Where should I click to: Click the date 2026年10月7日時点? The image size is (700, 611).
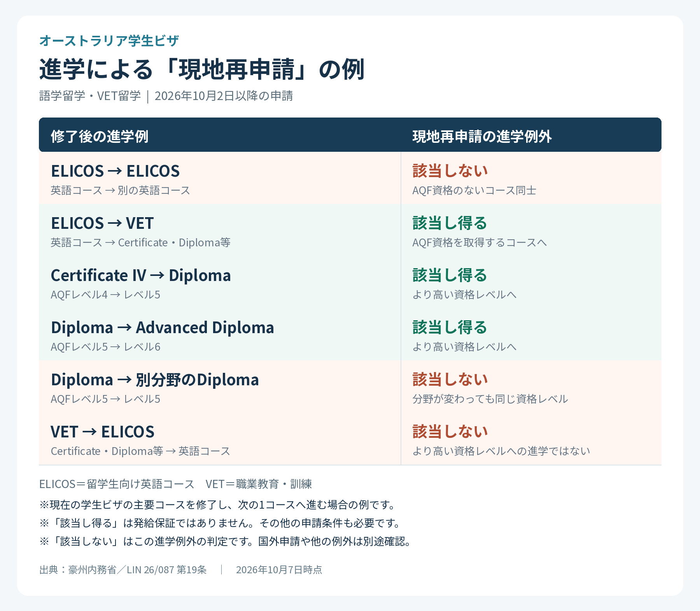click(279, 570)
